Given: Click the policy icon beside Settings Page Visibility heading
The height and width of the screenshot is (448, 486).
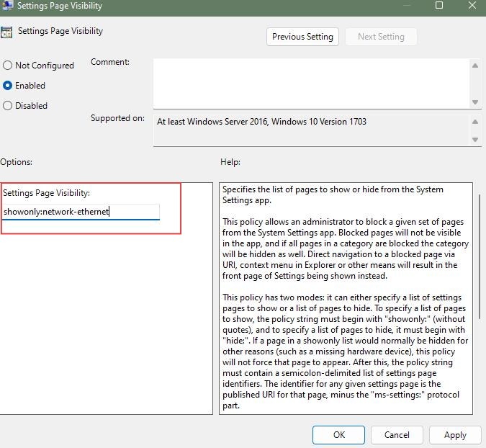Looking at the screenshot, I should pos(6,32).
